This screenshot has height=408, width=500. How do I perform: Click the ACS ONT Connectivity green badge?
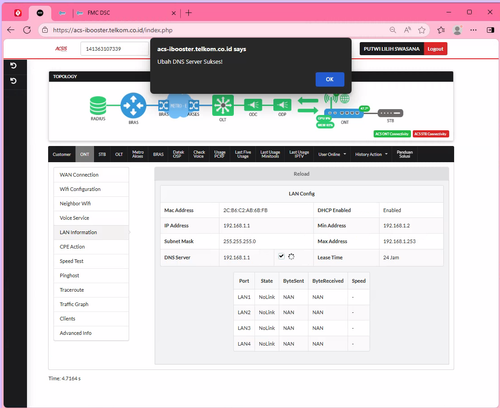[x=392, y=134]
